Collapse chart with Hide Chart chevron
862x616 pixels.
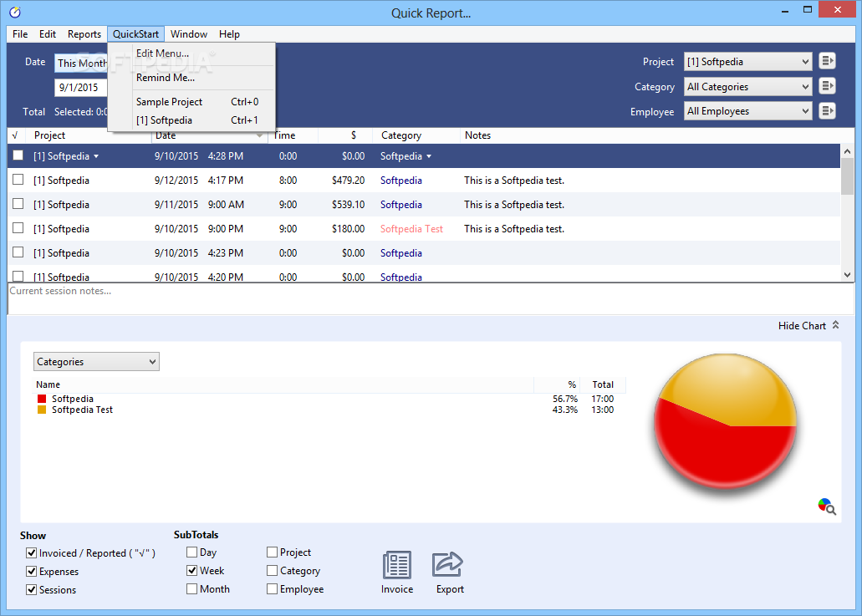coord(835,325)
